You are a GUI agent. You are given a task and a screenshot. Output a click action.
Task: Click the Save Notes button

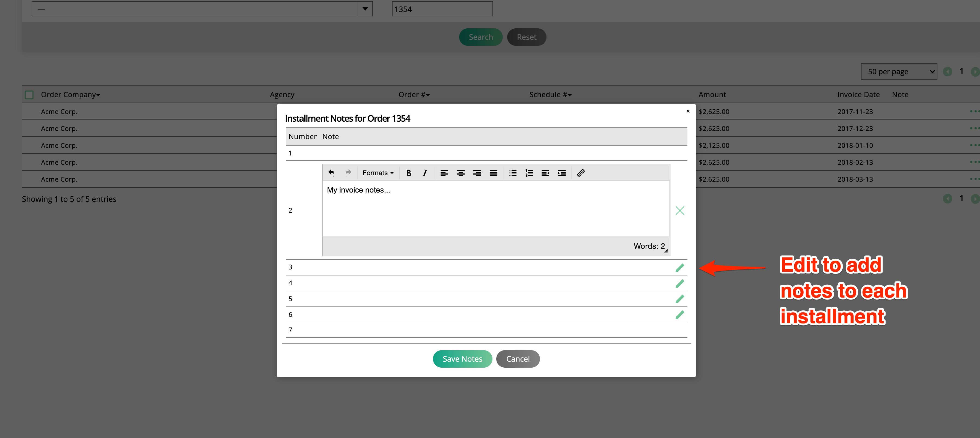point(462,359)
